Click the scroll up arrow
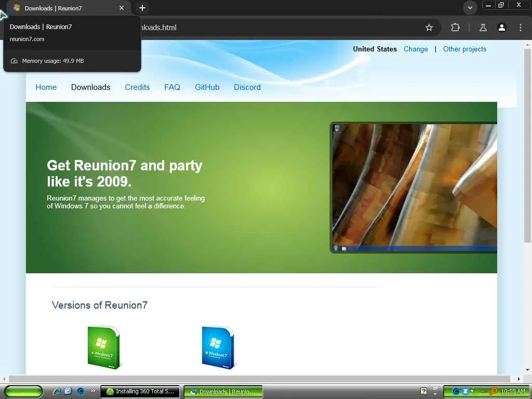532x399 pixels. coord(527,45)
